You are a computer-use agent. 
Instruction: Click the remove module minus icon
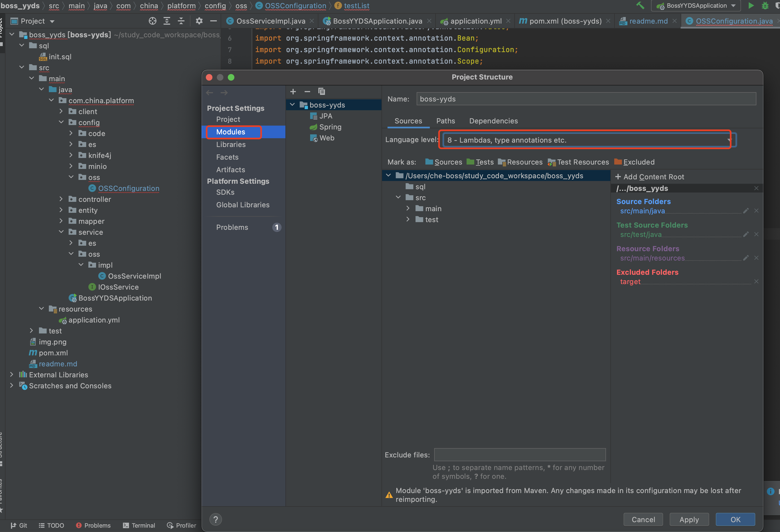(x=307, y=92)
